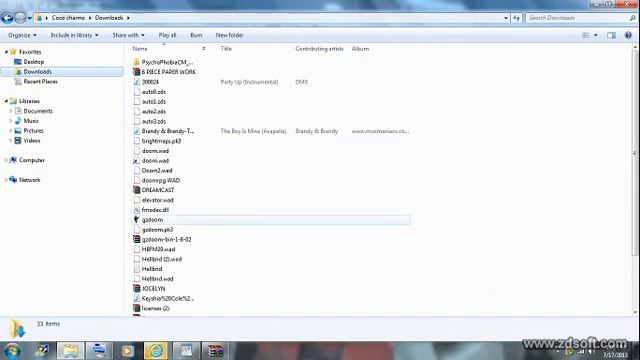
Task: Open Windows Media Player from taskbar
Action: pyautogui.click(x=127, y=351)
